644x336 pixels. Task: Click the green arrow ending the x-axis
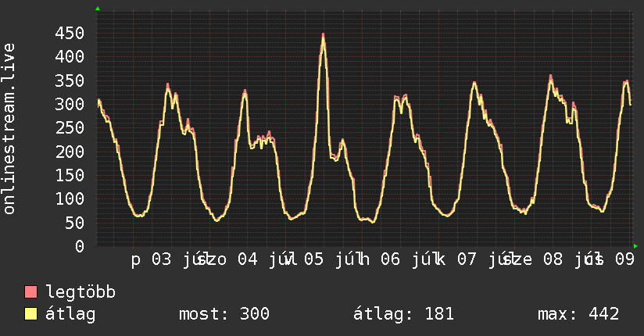635,246
